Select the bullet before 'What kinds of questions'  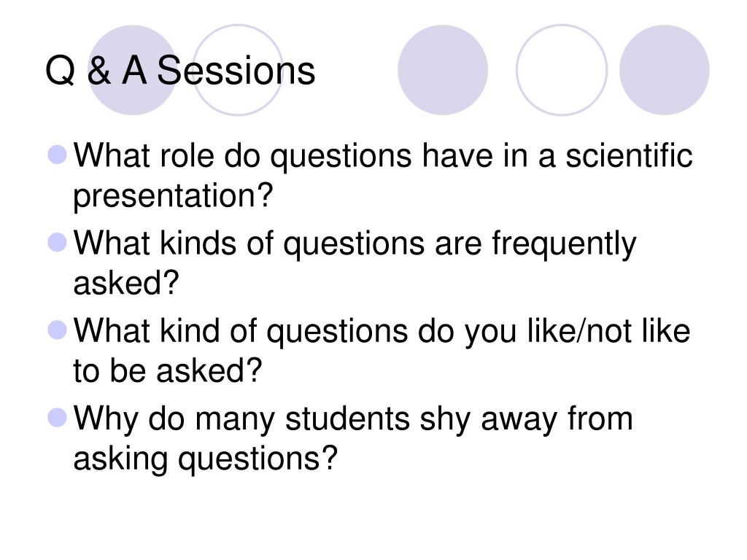click(57, 242)
